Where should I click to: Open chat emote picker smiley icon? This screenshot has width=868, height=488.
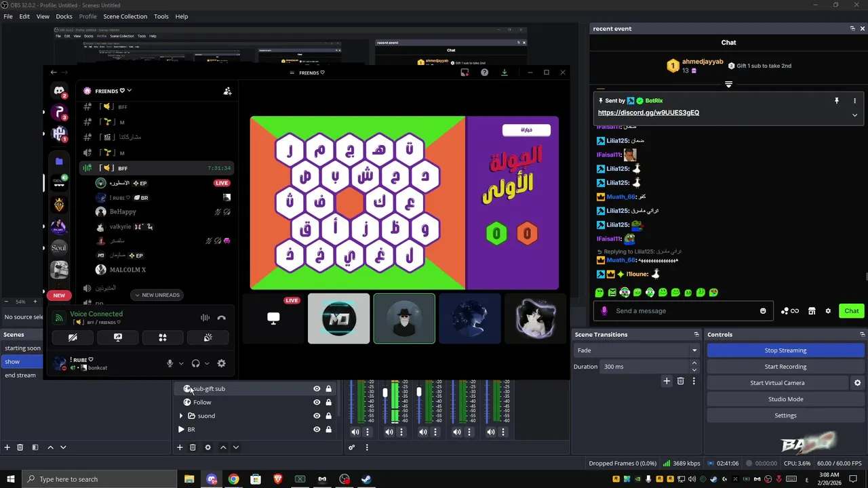click(x=763, y=311)
